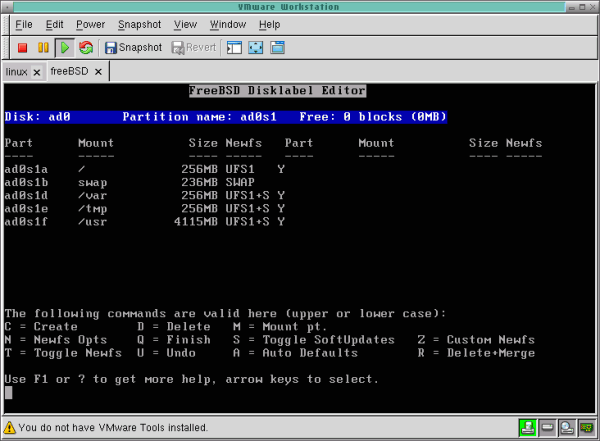600x441 pixels.
Task: Click the VMware Tools warning triangle icon
Action: click(10, 428)
